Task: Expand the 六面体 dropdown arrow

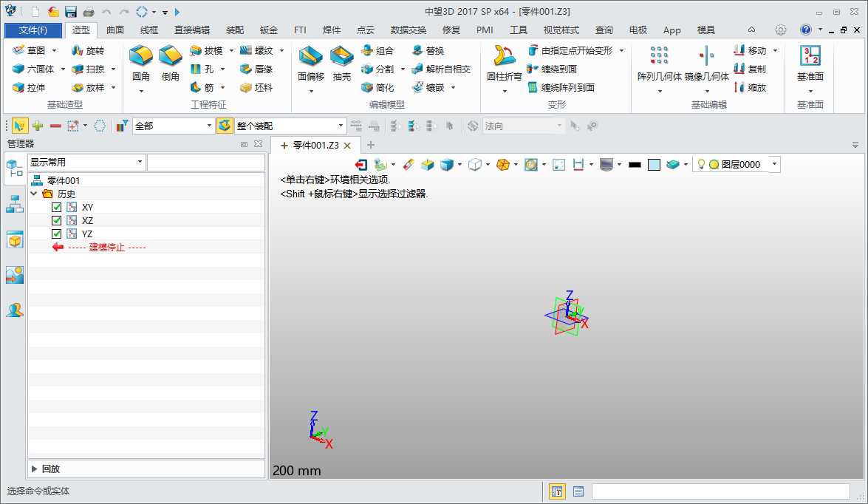Action: [x=63, y=69]
